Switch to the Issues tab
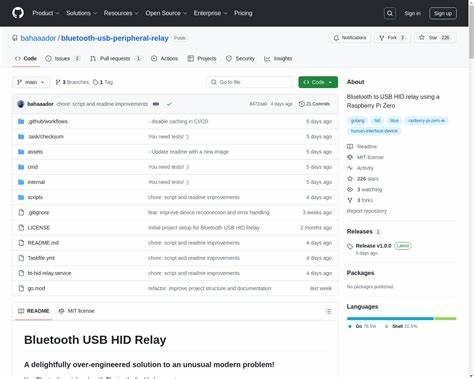This screenshot has width=474, height=379. click(x=63, y=58)
